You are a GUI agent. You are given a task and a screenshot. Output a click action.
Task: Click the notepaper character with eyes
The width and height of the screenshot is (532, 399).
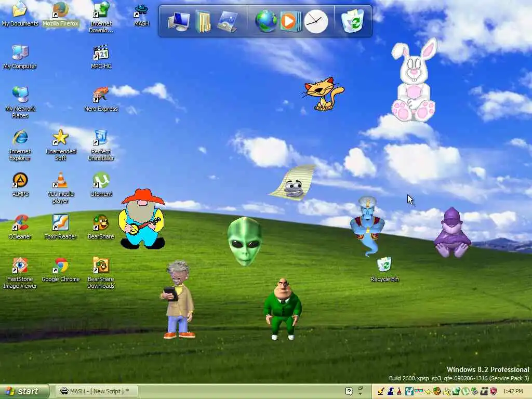[292, 182]
